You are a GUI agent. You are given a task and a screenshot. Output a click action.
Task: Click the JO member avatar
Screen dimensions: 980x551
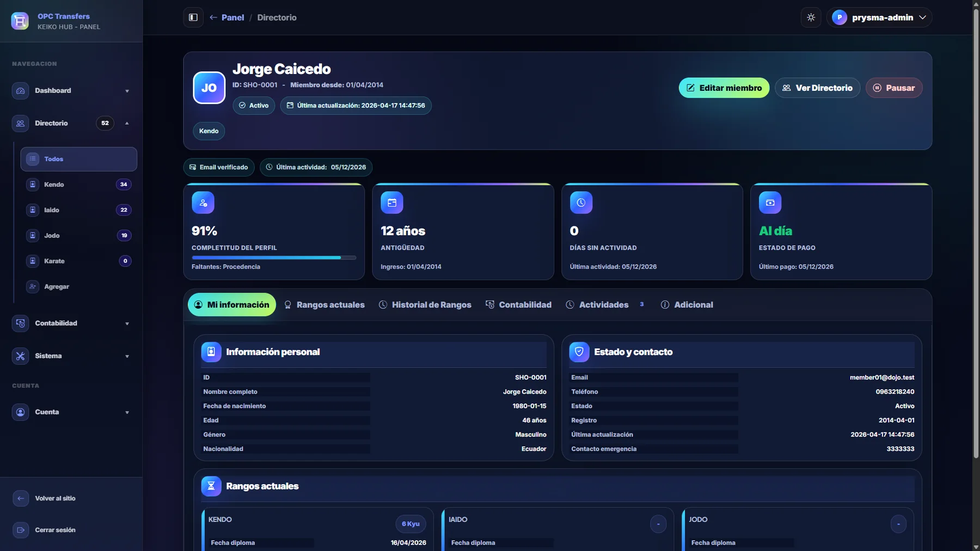pyautogui.click(x=209, y=88)
